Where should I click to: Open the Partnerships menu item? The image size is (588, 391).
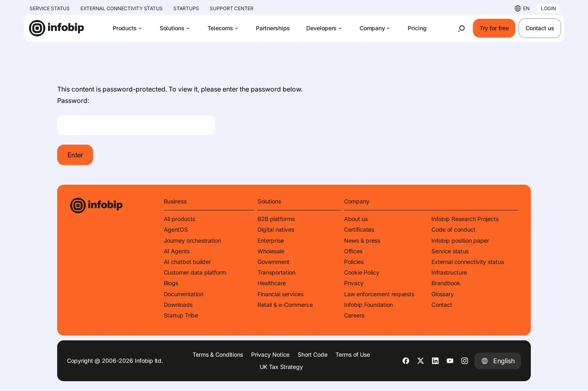[273, 28]
